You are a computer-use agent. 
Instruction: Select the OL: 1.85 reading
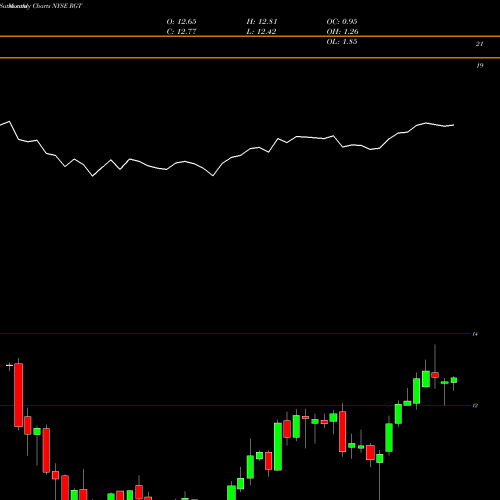(x=342, y=42)
